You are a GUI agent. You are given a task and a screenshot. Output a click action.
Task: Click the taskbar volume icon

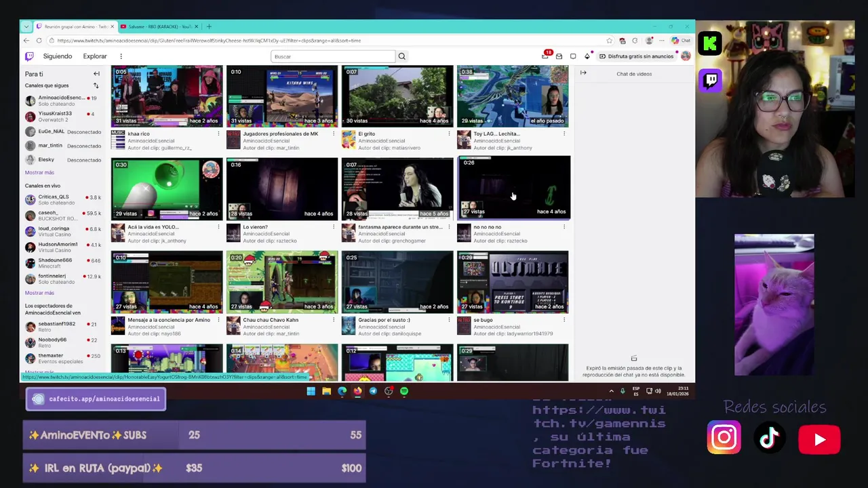point(657,391)
